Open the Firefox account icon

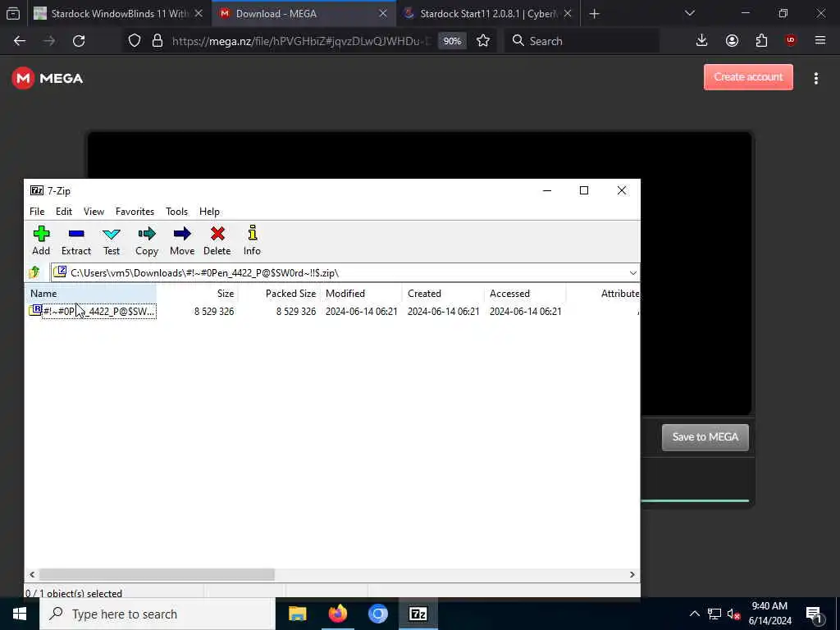click(x=732, y=41)
